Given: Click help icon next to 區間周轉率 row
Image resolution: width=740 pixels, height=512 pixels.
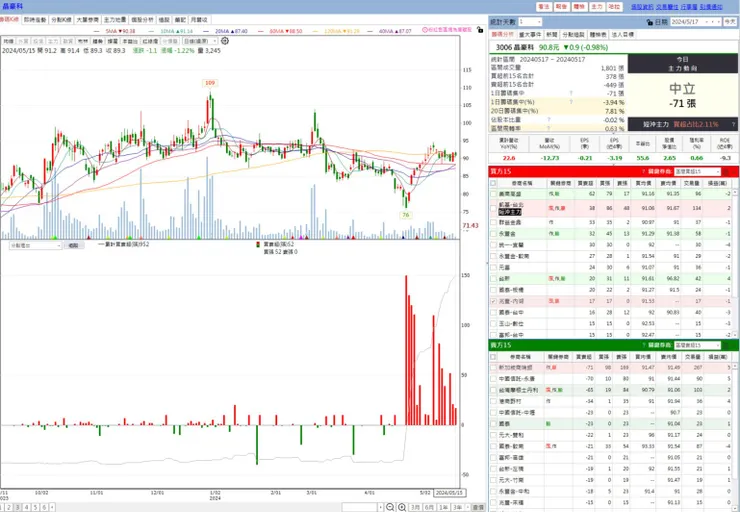Looking at the screenshot, I should point(549,128).
